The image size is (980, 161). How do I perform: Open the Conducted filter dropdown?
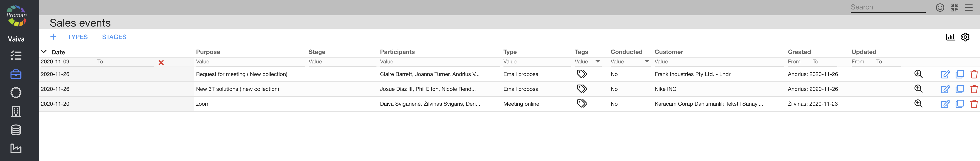click(647, 61)
